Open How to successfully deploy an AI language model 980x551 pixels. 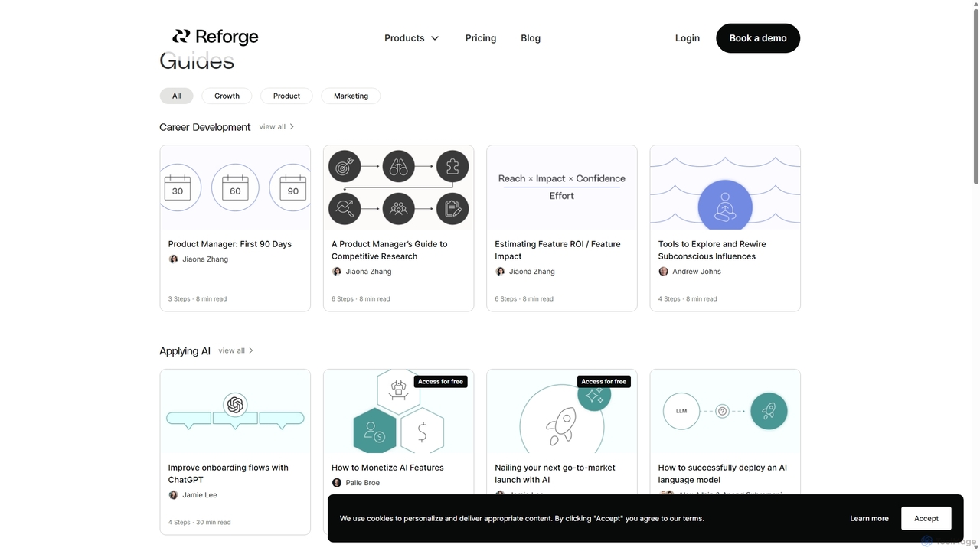click(722, 474)
